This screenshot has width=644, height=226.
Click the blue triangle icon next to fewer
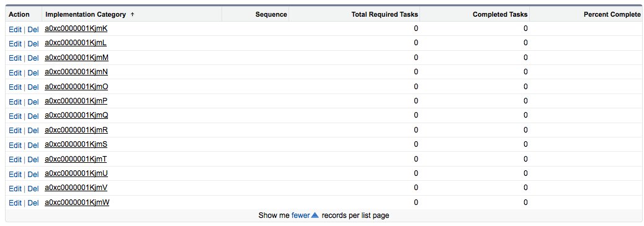(x=315, y=215)
